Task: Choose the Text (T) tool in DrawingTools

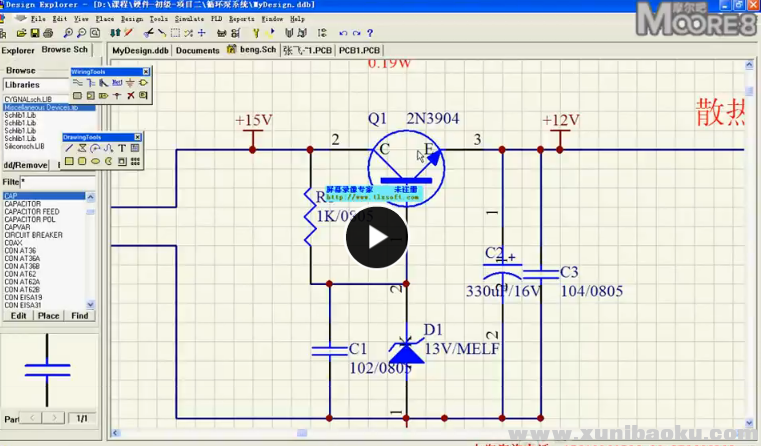Action: [x=121, y=148]
